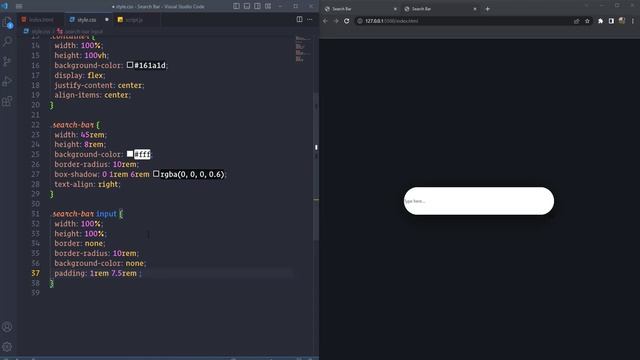Close the second Search Bar browser tab
Screen dimensions: 640x360
tap(475, 9)
